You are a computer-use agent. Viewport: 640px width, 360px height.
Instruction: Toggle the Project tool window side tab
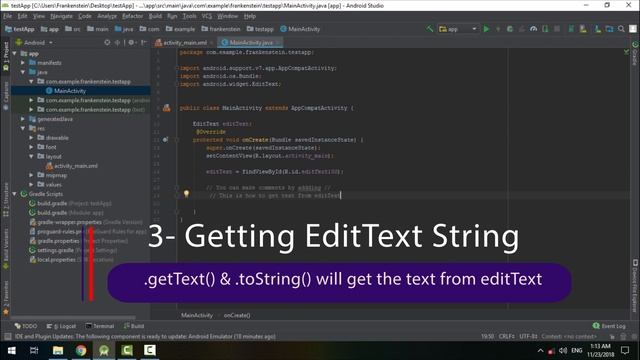click(6, 56)
